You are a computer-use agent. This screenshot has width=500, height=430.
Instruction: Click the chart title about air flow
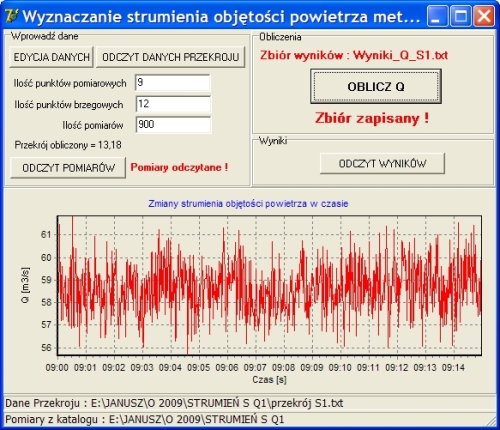(x=248, y=204)
